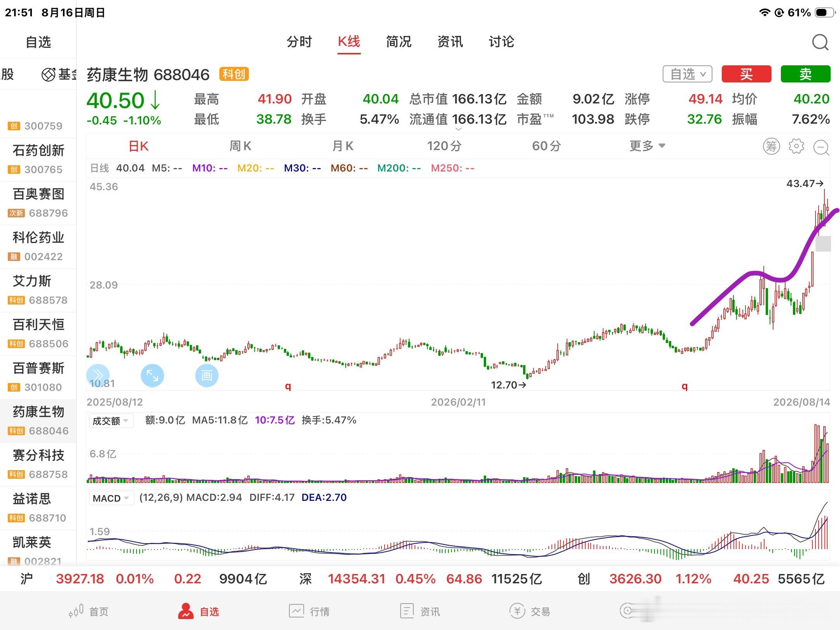Switch chart period to 月K
The width and height of the screenshot is (840, 630).
tap(343, 146)
